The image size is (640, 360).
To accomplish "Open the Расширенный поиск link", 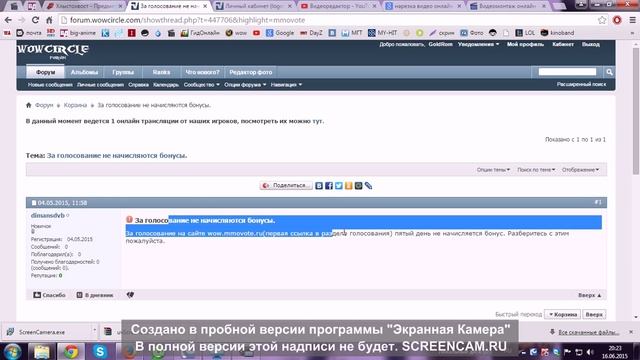I will click(x=582, y=84).
